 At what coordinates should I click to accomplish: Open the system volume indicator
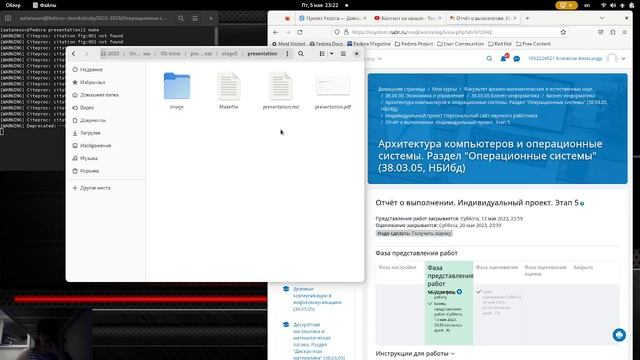(613, 5)
